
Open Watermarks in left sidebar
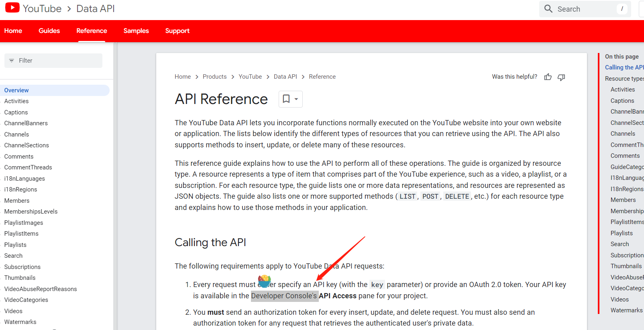20,322
